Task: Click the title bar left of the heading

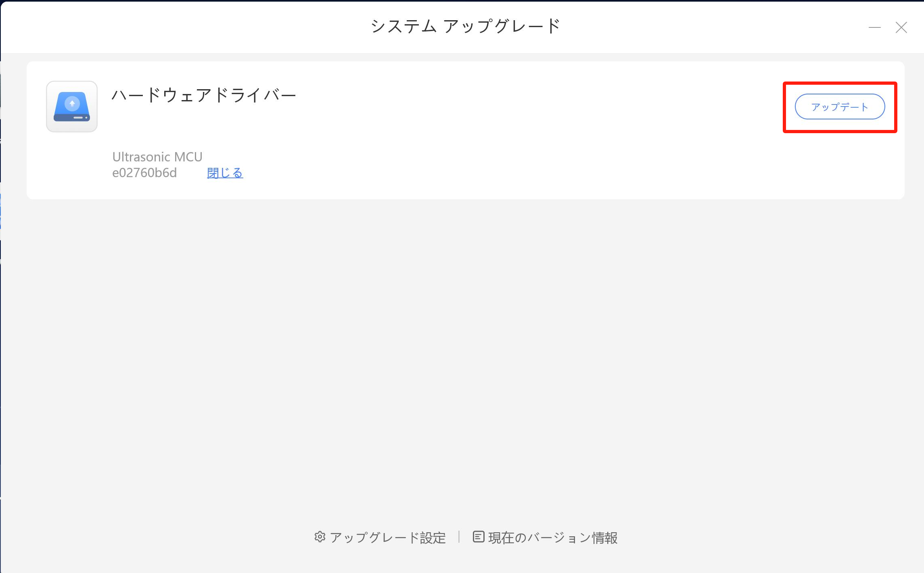Action: pos(182,27)
